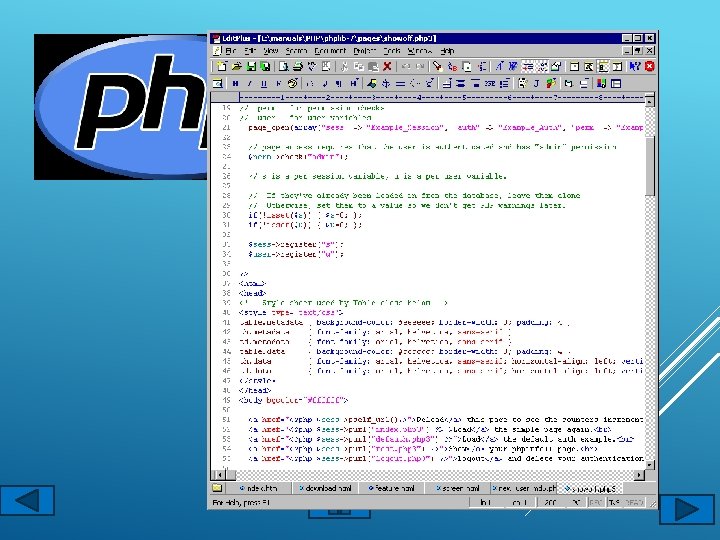The image size is (720, 540).
Task: Click the column ruler above the code
Action: tap(441, 97)
